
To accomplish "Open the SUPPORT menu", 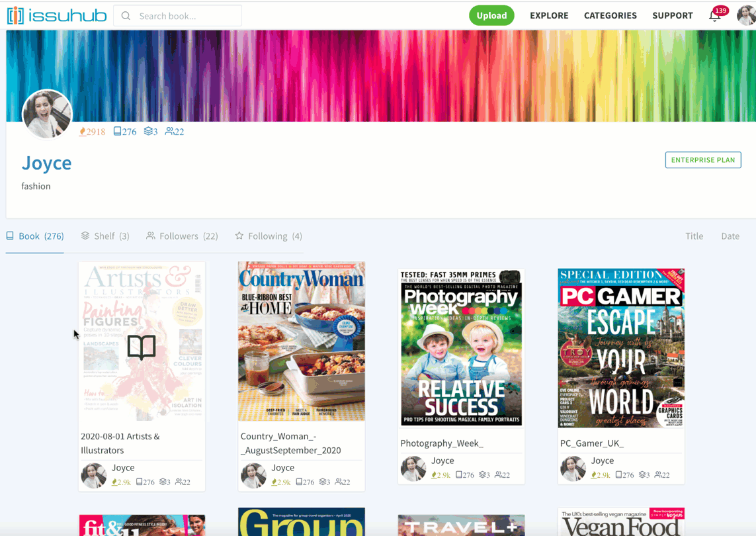I will pos(673,15).
